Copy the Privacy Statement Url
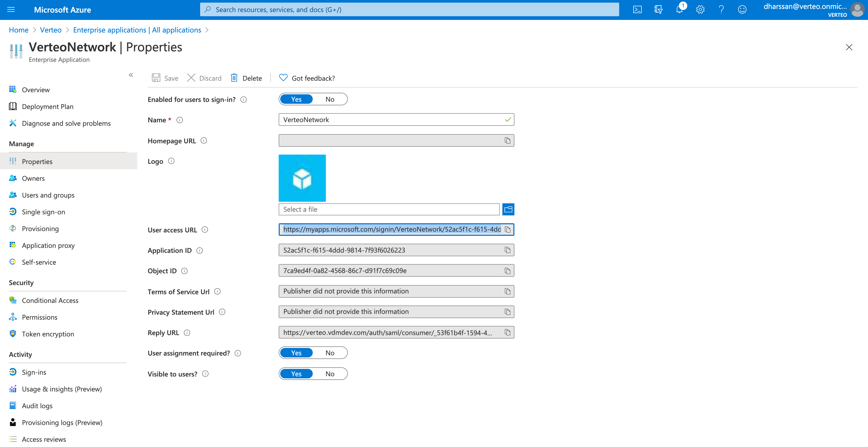 [507, 312]
